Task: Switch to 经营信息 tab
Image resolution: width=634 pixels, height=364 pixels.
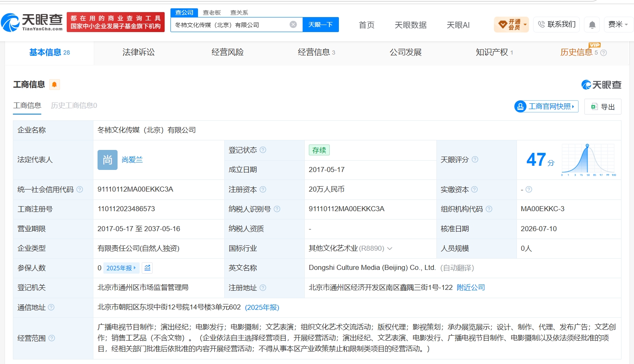Action: pos(316,52)
